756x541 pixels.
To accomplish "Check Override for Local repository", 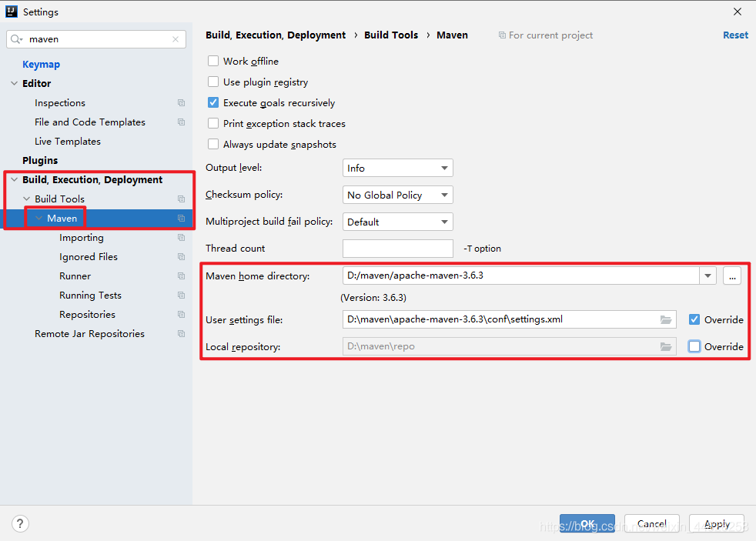I will click(x=694, y=346).
